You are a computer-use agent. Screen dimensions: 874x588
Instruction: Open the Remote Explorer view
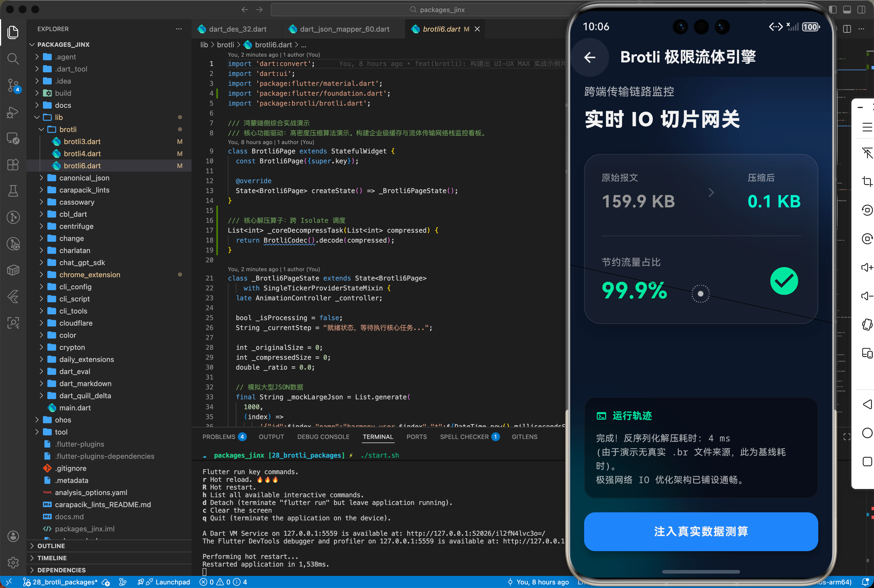(x=13, y=138)
